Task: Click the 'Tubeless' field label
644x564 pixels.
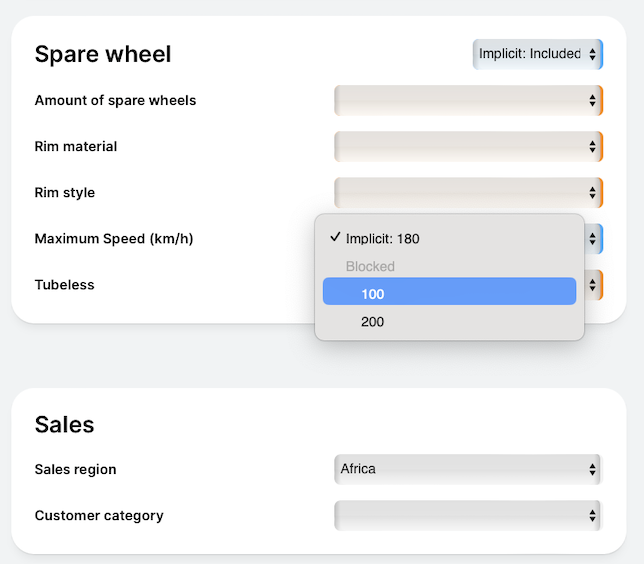Action: [64, 285]
